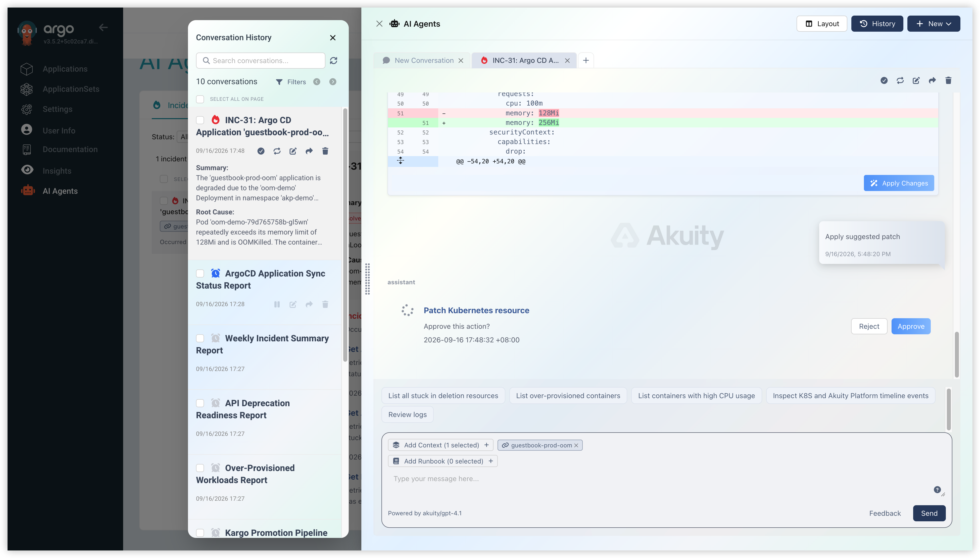Click INC-31 conversation sync icon
This screenshot has width=980, height=558.
tap(277, 151)
